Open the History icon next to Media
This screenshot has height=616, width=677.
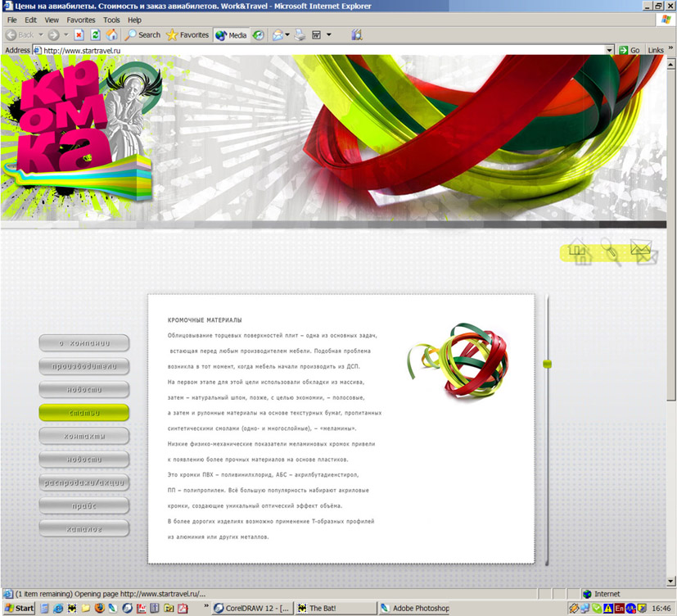[x=258, y=35]
